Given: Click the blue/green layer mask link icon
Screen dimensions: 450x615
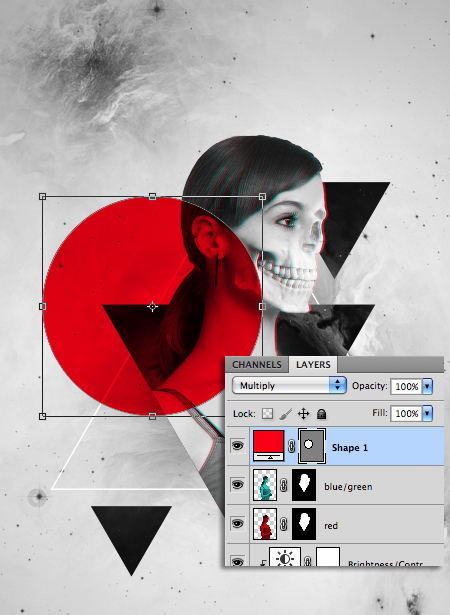Looking at the screenshot, I should click(x=283, y=485).
